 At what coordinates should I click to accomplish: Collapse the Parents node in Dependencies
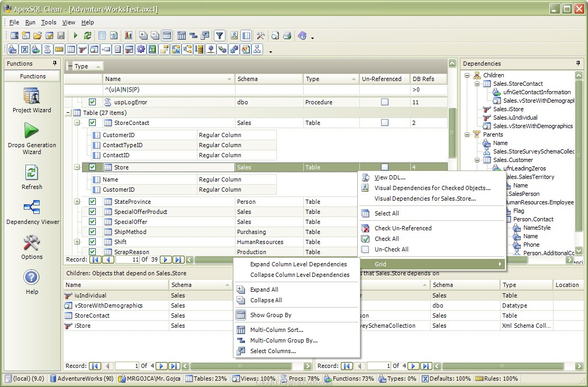point(467,134)
